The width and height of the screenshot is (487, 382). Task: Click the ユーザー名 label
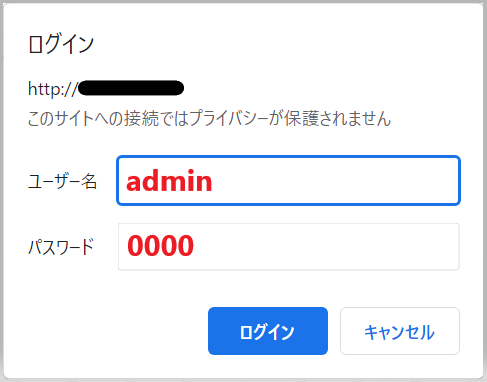tap(62, 181)
